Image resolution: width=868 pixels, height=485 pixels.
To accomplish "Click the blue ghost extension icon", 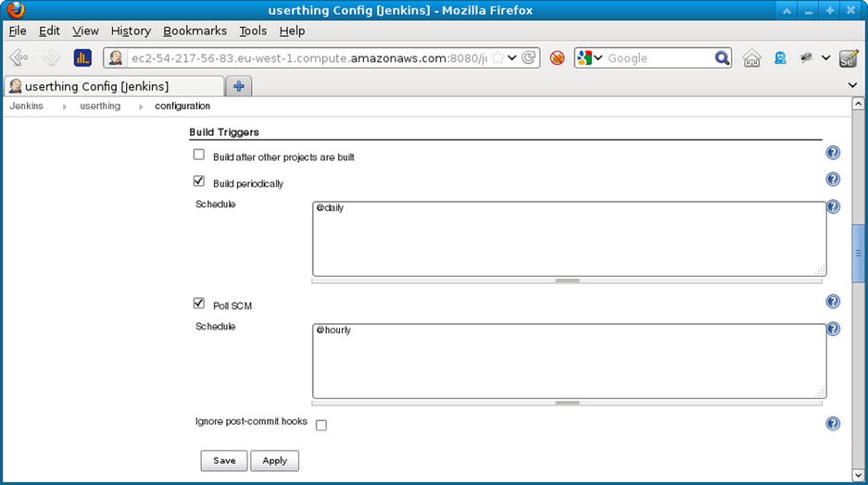I will tap(781, 57).
